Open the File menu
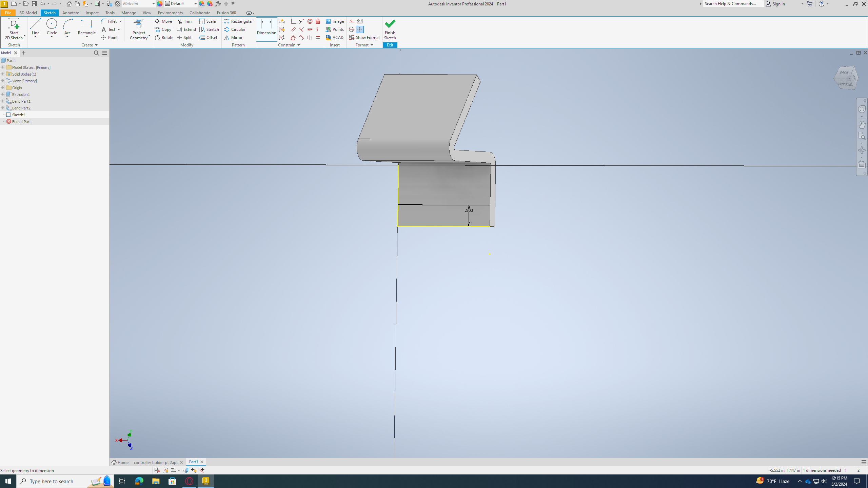The width and height of the screenshot is (868, 488). 8,13
